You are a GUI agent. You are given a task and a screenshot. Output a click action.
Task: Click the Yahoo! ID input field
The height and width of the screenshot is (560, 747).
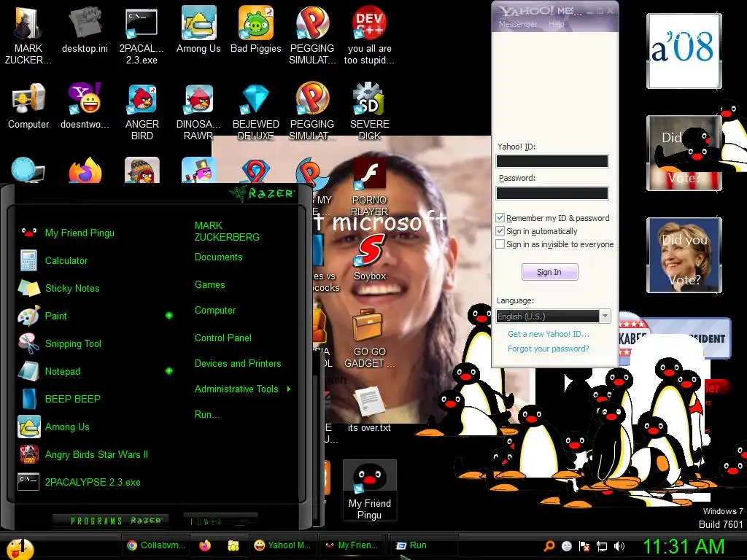[x=552, y=161]
